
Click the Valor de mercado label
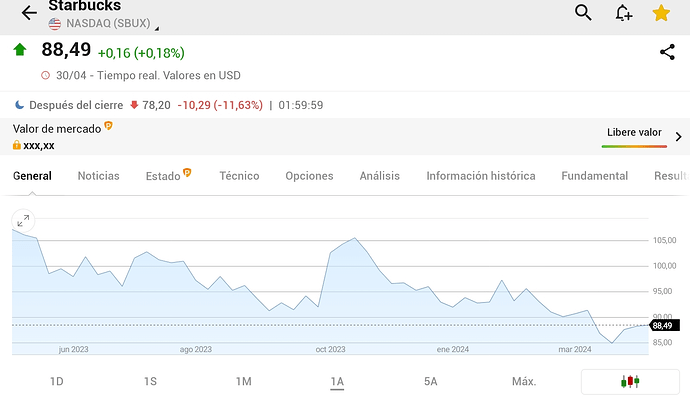pyautogui.click(x=57, y=129)
